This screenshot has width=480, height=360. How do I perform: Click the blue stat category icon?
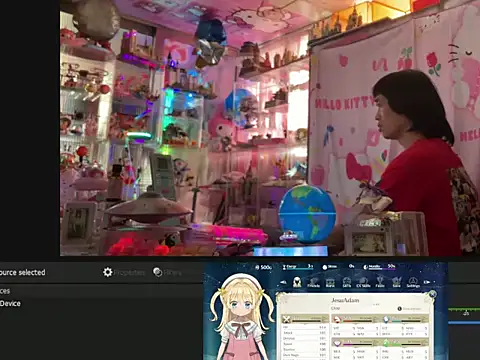(386, 319)
